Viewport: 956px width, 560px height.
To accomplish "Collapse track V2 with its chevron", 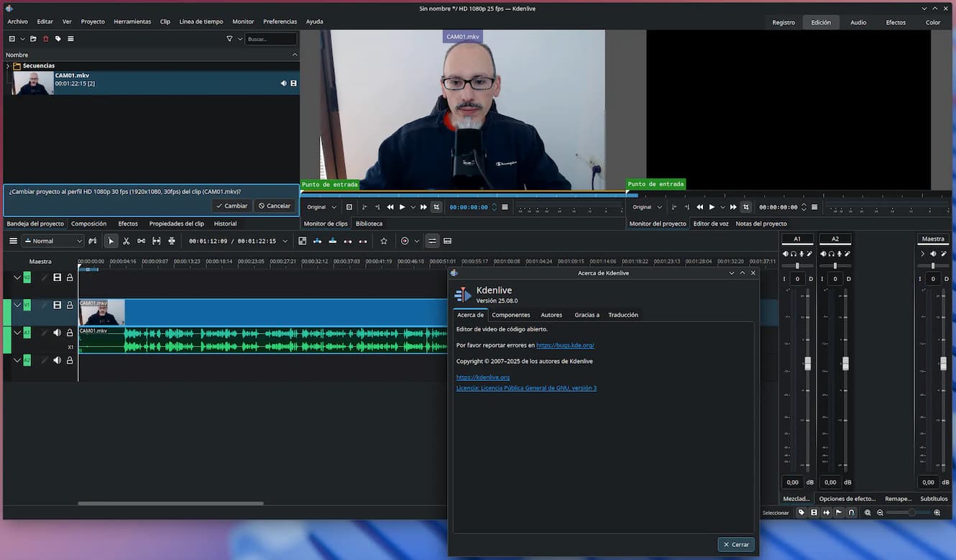I will [17, 277].
